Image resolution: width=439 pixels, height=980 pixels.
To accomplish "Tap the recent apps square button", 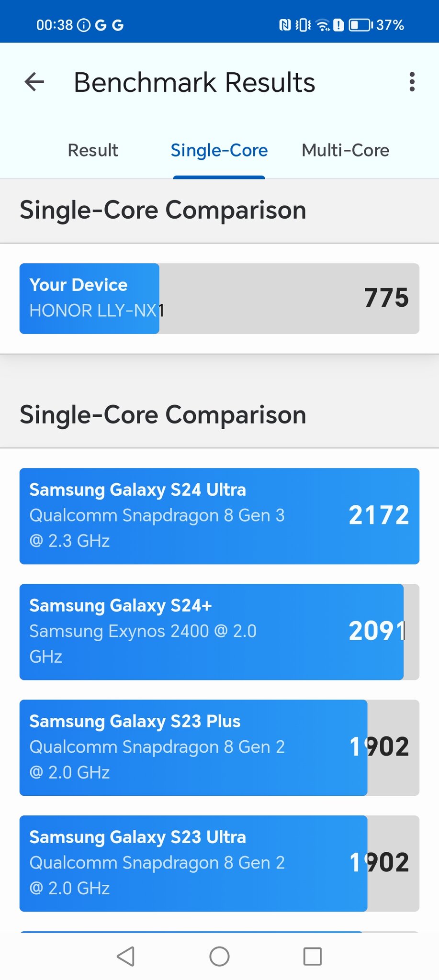I will tap(313, 956).
